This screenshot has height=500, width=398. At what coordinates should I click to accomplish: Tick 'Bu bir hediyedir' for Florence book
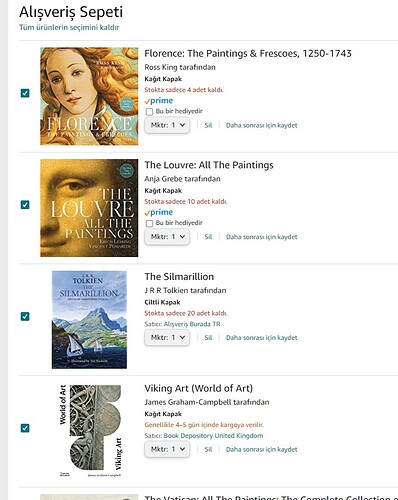point(149,112)
